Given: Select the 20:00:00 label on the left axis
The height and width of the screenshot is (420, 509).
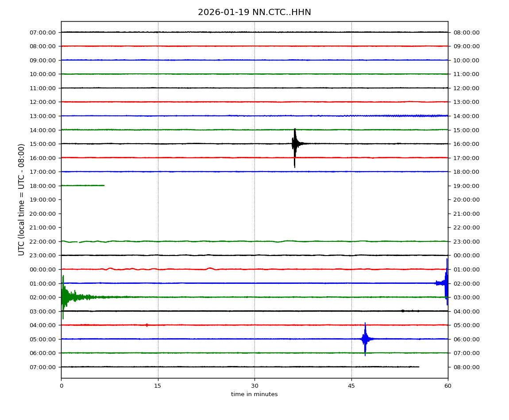Looking at the screenshot, I should pos(43,214).
